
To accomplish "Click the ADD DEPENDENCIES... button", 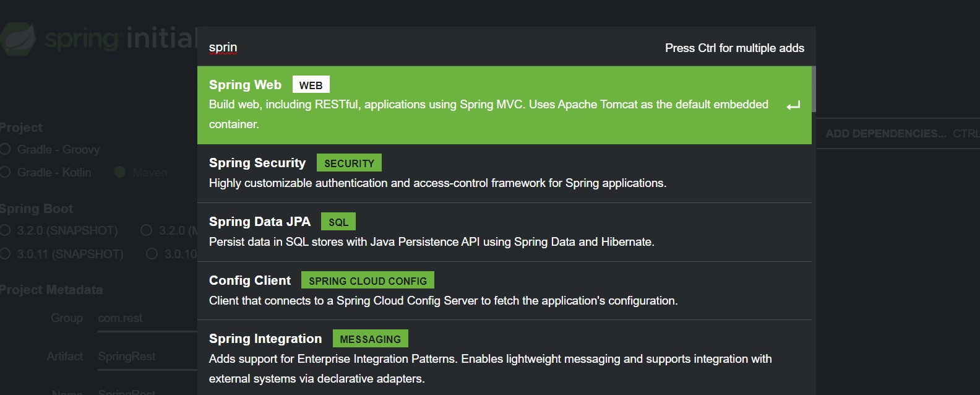I will pyautogui.click(x=898, y=134).
